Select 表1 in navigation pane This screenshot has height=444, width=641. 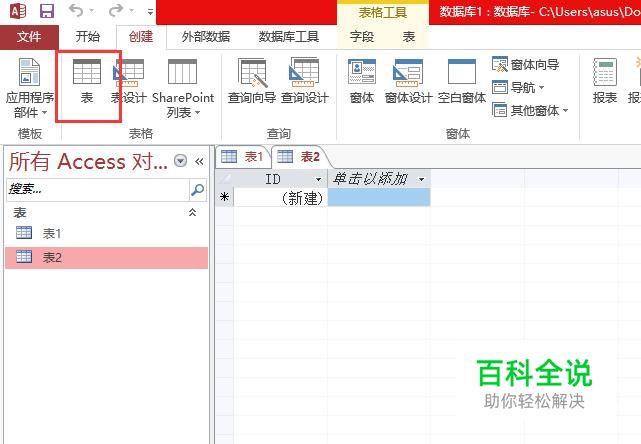click(x=106, y=233)
